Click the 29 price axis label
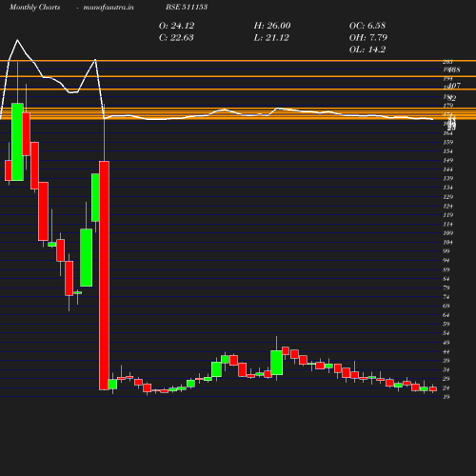The height and width of the screenshot is (476, 476). coord(446,379)
